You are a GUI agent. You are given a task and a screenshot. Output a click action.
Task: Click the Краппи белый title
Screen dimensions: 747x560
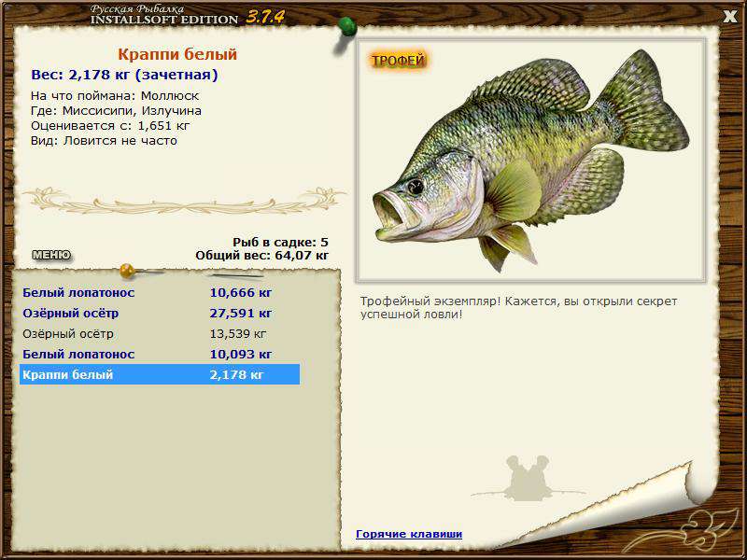click(x=177, y=54)
